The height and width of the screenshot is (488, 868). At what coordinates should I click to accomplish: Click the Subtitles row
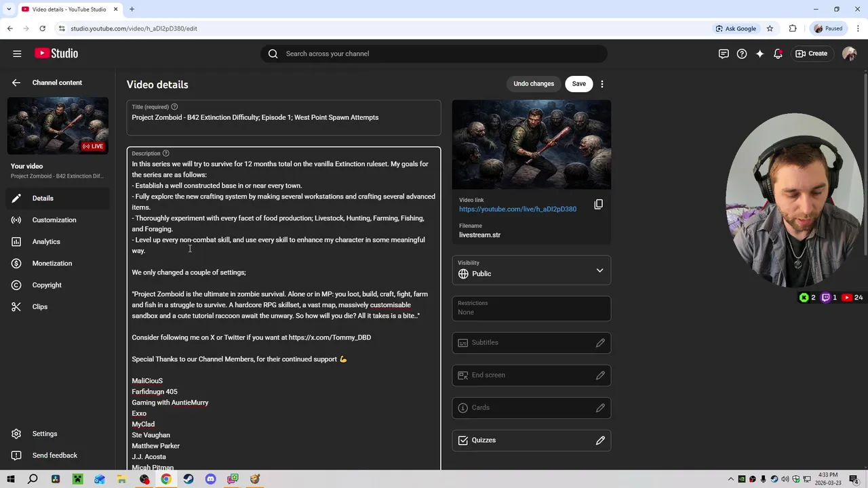[532, 343]
